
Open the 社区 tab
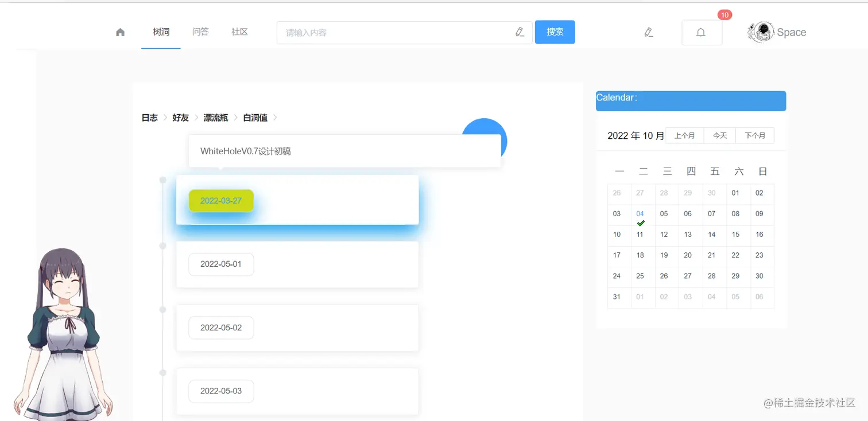pos(239,32)
